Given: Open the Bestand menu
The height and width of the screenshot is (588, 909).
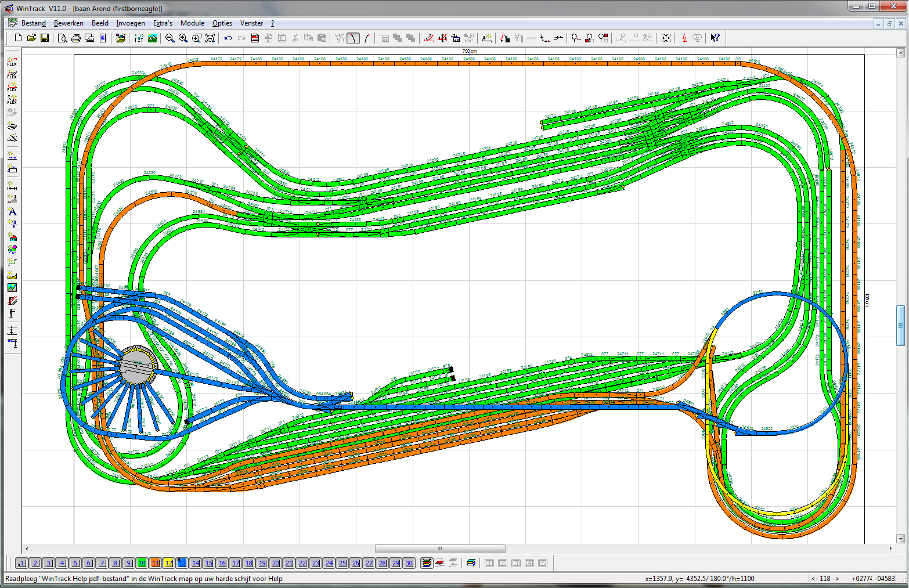Looking at the screenshot, I should point(34,23).
